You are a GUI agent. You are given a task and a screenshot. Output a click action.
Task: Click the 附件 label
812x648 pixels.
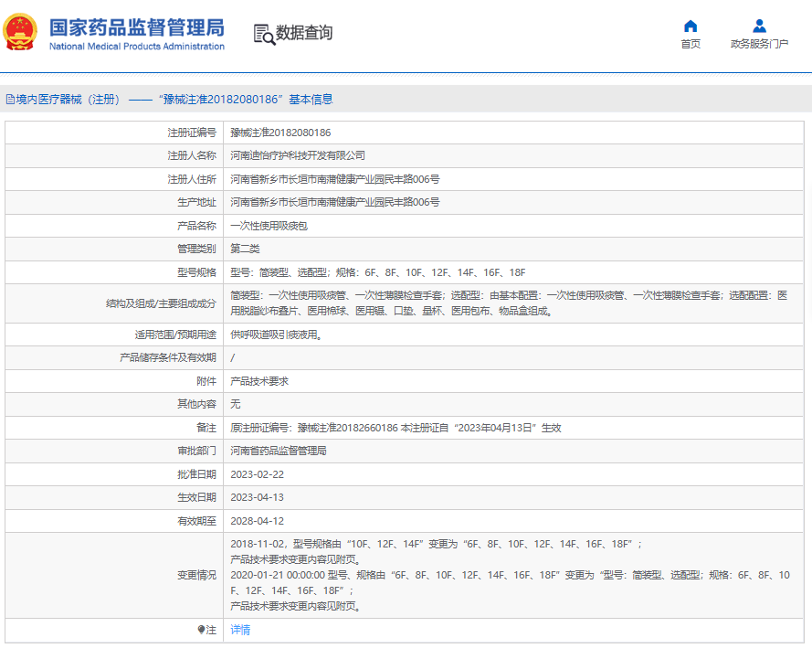[206, 381]
